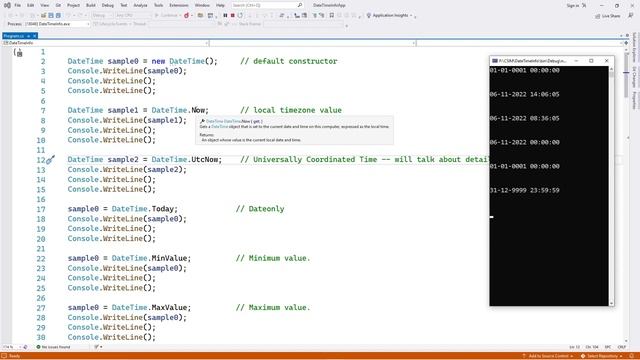Click the send feedback icon
The image size is (640, 360).
coord(631,16)
